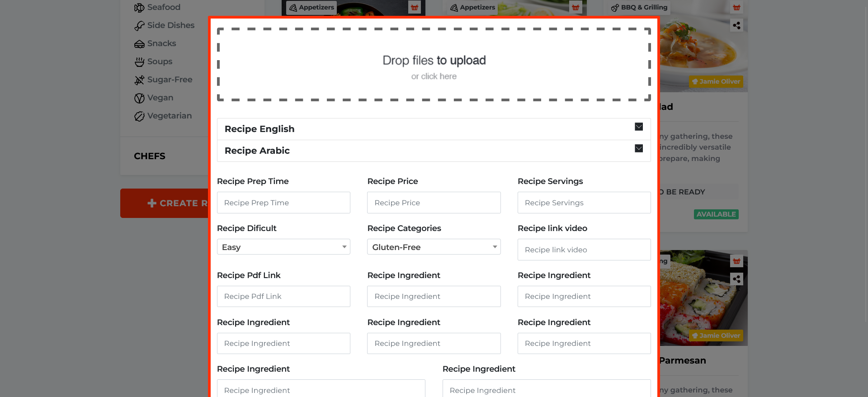Expand the Recipe Arabic section

[x=638, y=149]
